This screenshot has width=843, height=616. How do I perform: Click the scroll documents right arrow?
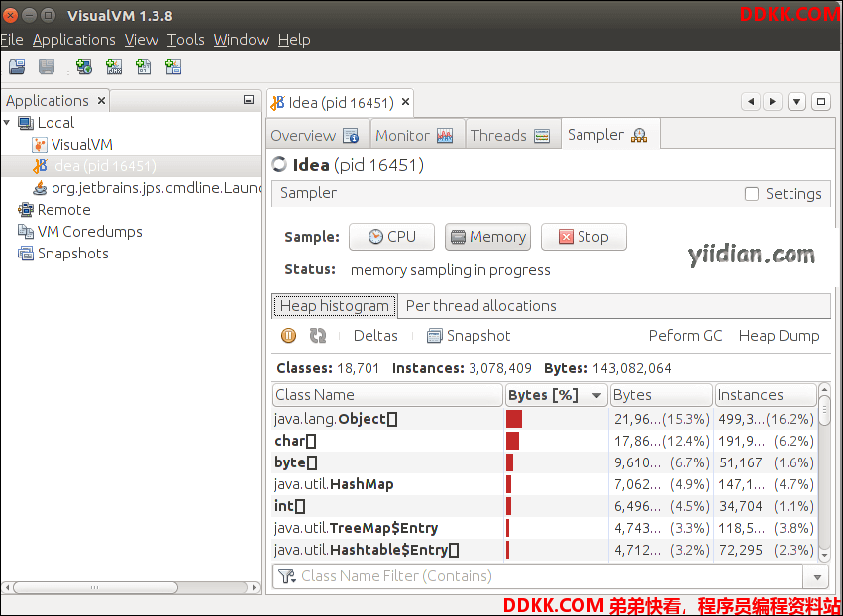773,102
